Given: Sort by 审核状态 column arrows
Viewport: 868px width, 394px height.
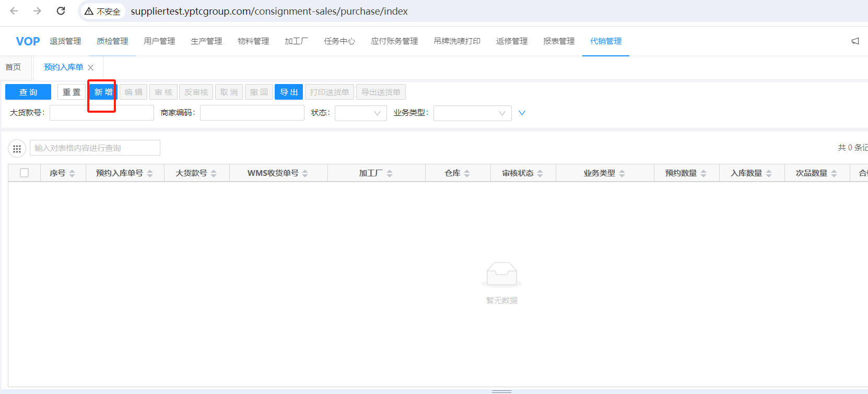Looking at the screenshot, I should pyautogui.click(x=540, y=173).
